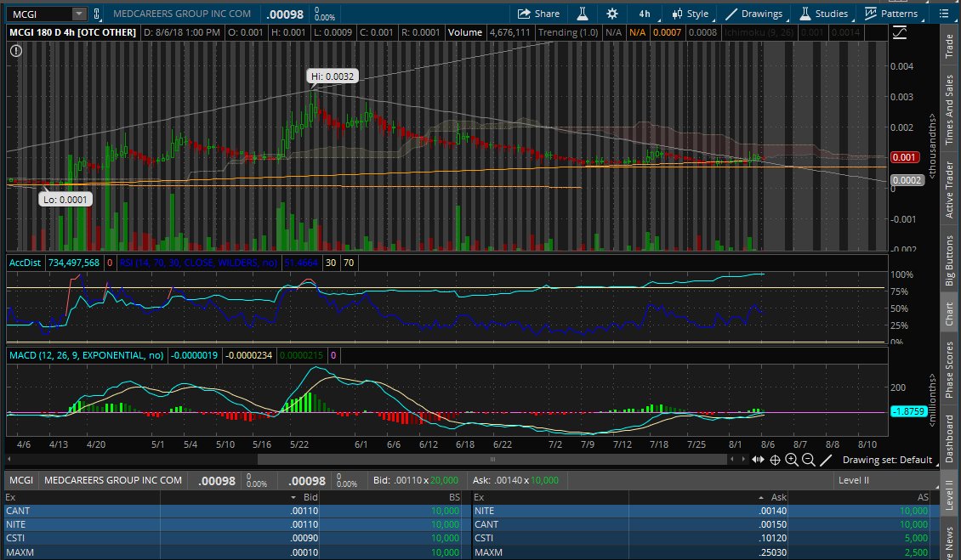Switch to Active Trader side tab

(x=949, y=190)
